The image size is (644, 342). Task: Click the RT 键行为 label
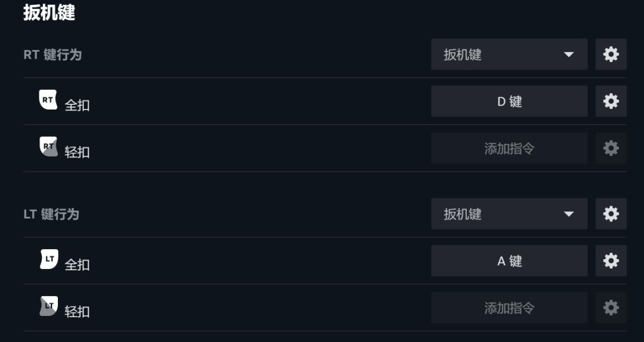(x=52, y=55)
